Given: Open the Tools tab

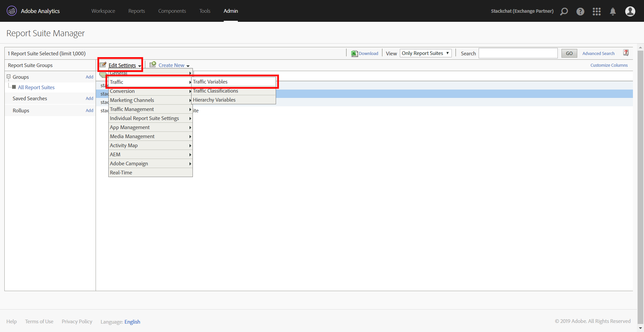Looking at the screenshot, I should click(x=205, y=11).
